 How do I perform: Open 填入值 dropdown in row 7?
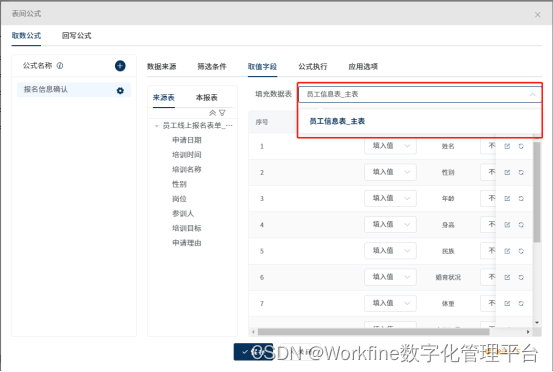390,303
